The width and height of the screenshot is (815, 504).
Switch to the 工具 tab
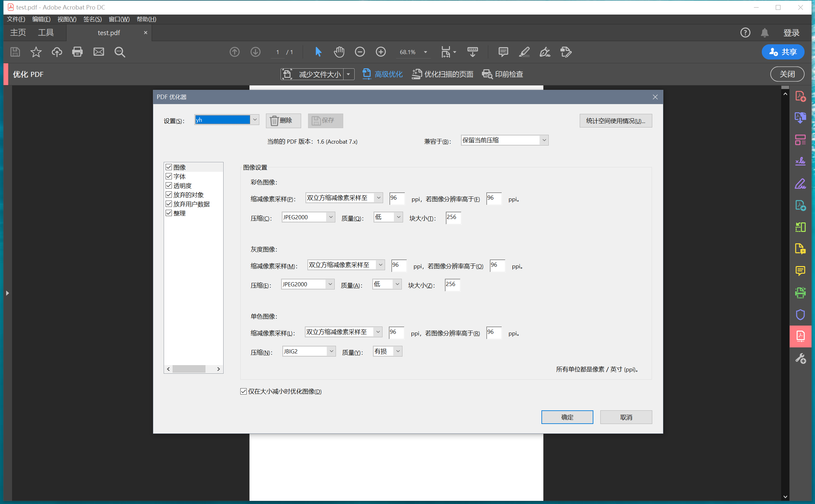[x=46, y=33]
